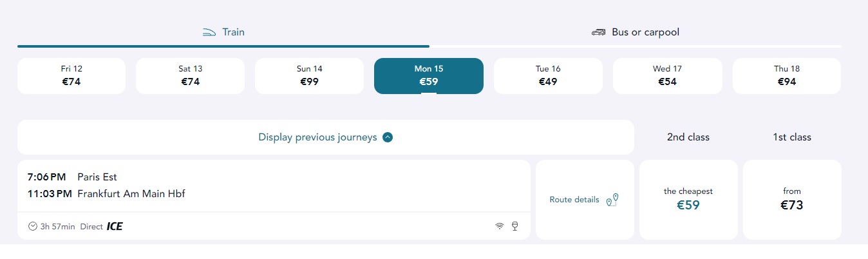Switch to the Train tab
Viewport: 868px width, 259px height.
(223, 32)
